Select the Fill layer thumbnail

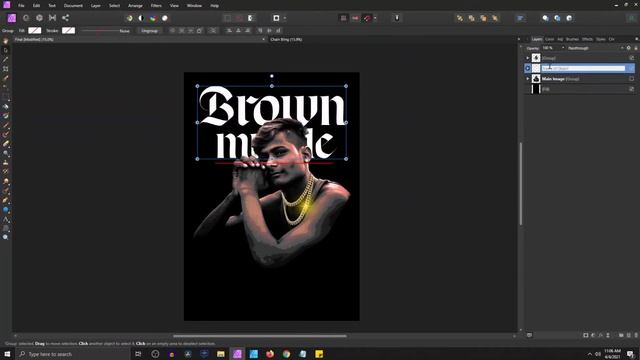[536, 89]
